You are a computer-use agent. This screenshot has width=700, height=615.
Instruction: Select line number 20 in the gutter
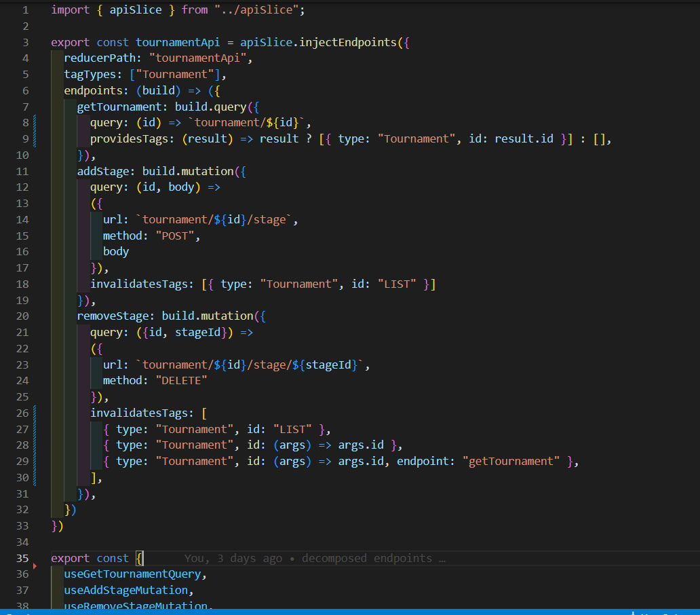pyautogui.click(x=22, y=316)
